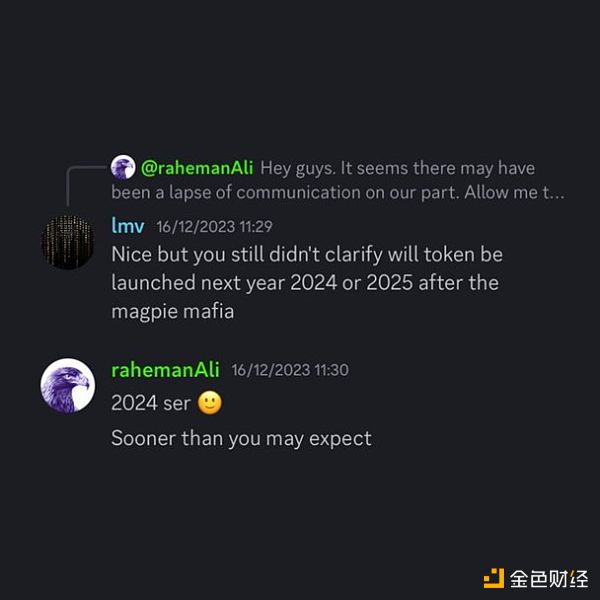Viewport: 600px width, 600px height.
Task: Click the 16/12/2023 11:29 timestamp
Action: pyautogui.click(x=214, y=227)
